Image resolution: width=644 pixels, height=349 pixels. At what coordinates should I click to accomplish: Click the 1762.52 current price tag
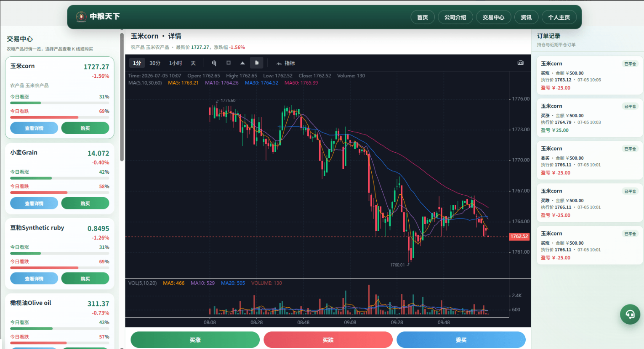point(519,236)
